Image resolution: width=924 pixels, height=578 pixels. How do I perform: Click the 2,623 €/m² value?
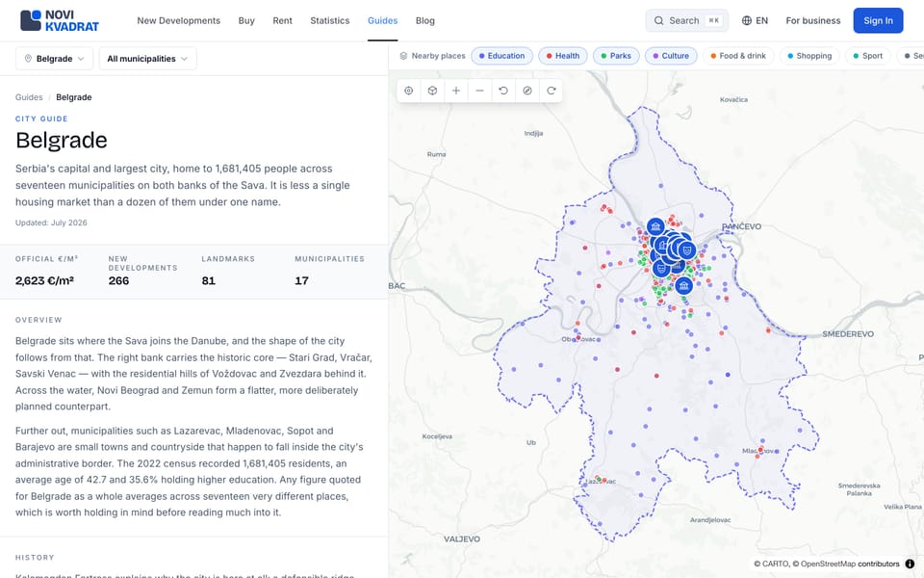point(45,280)
